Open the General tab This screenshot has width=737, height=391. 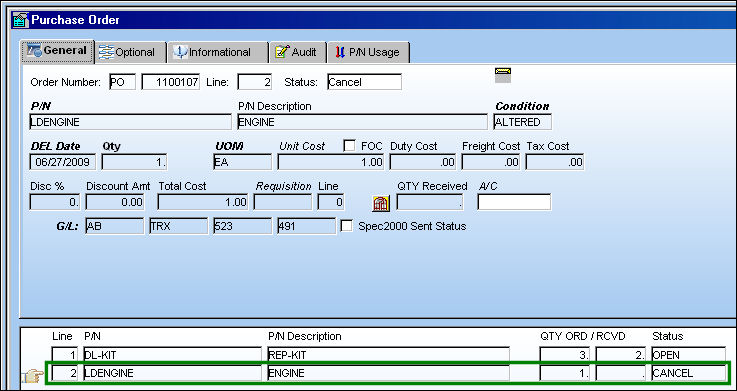(57, 51)
